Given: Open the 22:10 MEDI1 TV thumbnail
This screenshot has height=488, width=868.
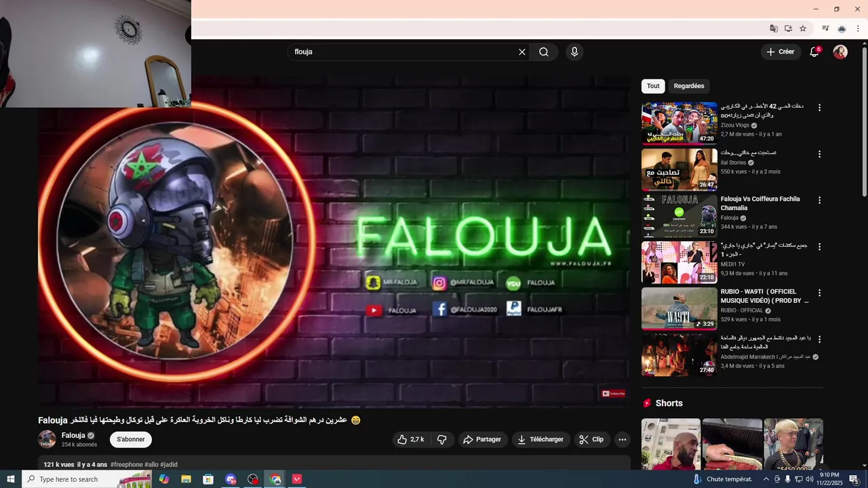Looking at the screenshot, I should [x=679, y=262].
